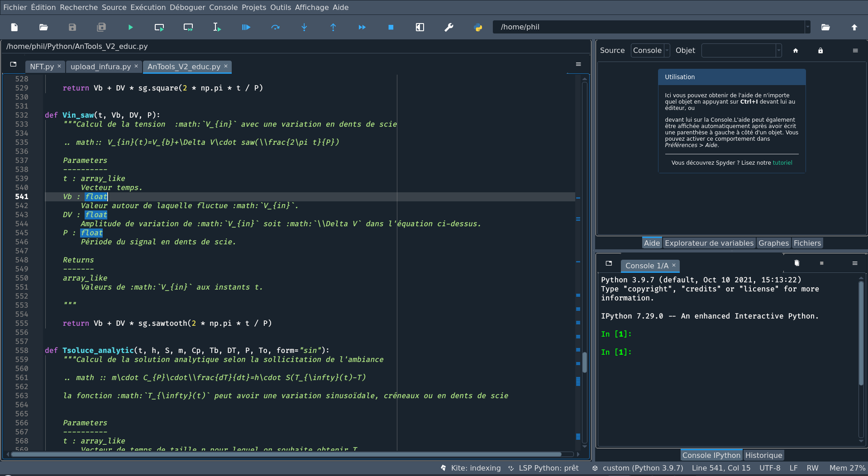Open Help pane options menu
The image size is (868, 476).
(x=855, y=51)
